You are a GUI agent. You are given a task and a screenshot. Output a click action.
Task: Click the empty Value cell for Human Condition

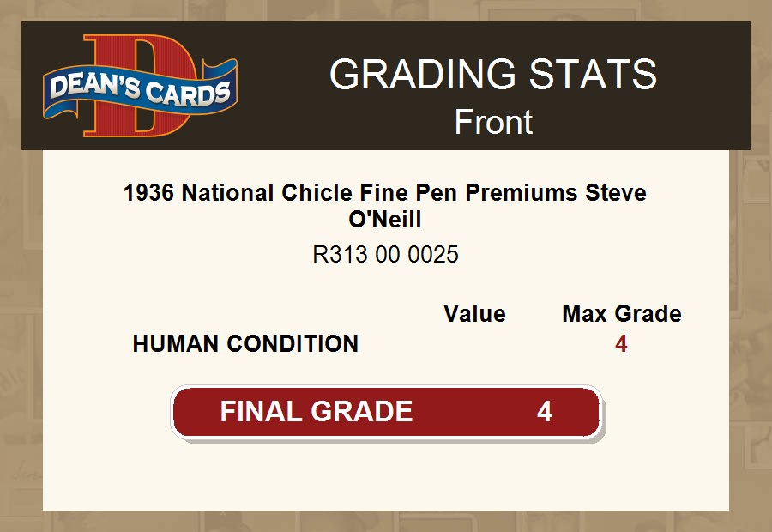[x=474, y=344]
